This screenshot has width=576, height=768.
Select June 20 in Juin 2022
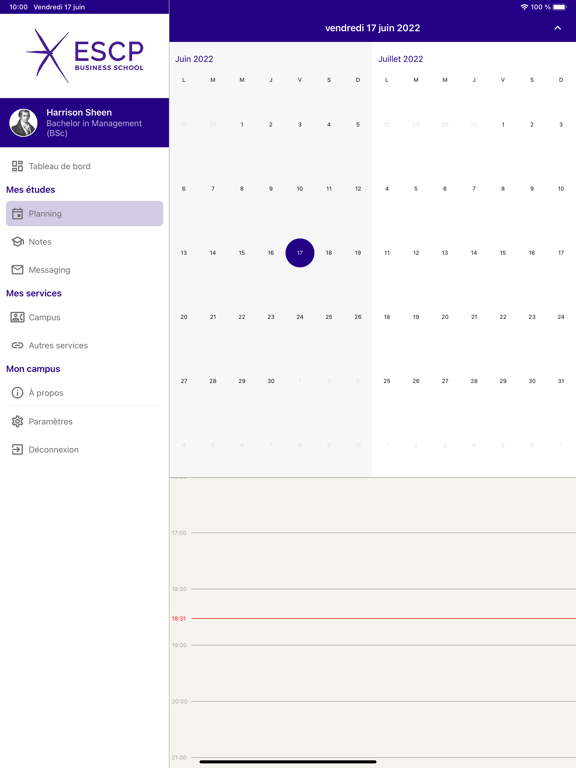[x=184, y=317]
